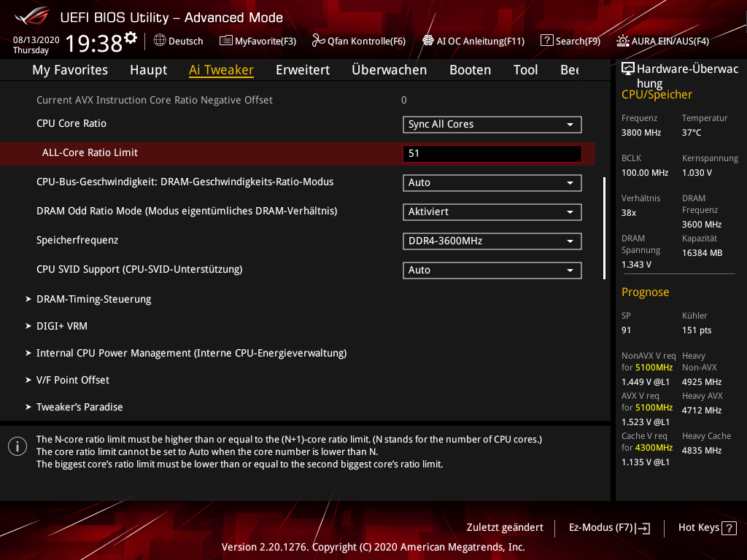Click the Ez-Modus exit arrow icon
Viewport: 747px width, 560px height.
(642, 528)
